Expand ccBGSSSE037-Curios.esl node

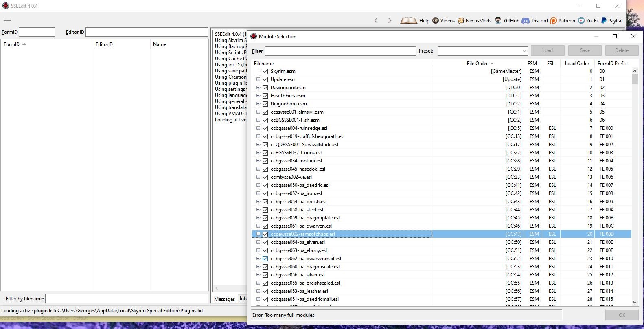coord(258,153)
